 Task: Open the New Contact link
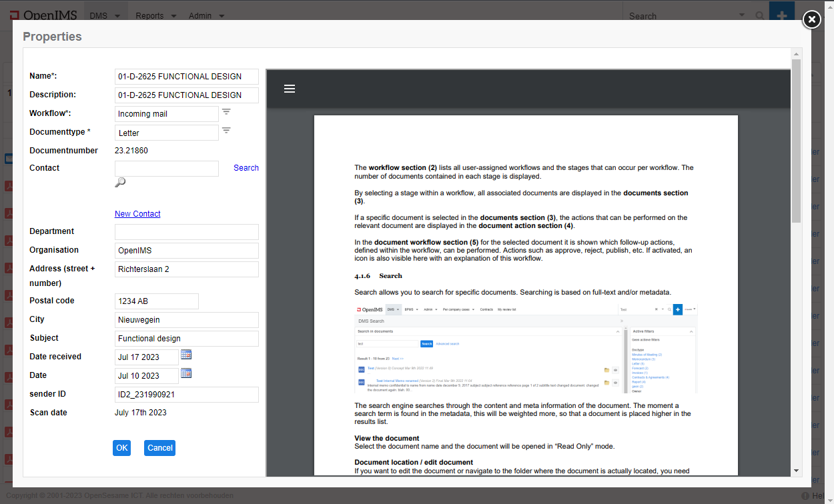tap(137, 214)
